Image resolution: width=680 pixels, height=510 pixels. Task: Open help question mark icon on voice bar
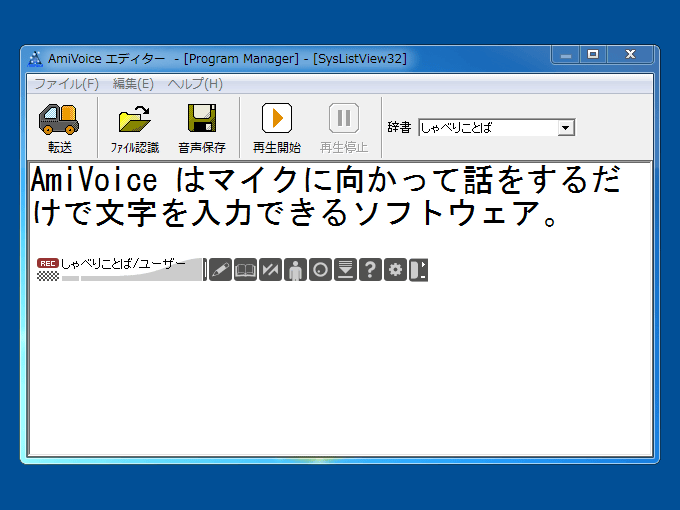370,270
